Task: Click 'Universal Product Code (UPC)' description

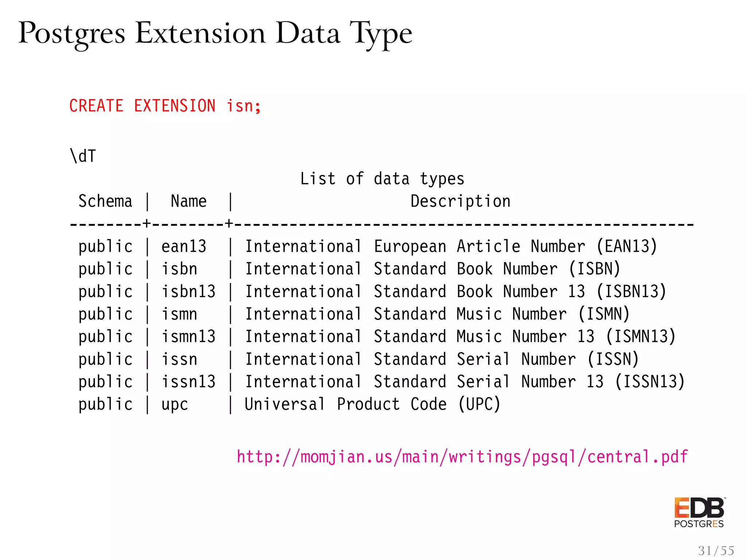Action: 372,405
